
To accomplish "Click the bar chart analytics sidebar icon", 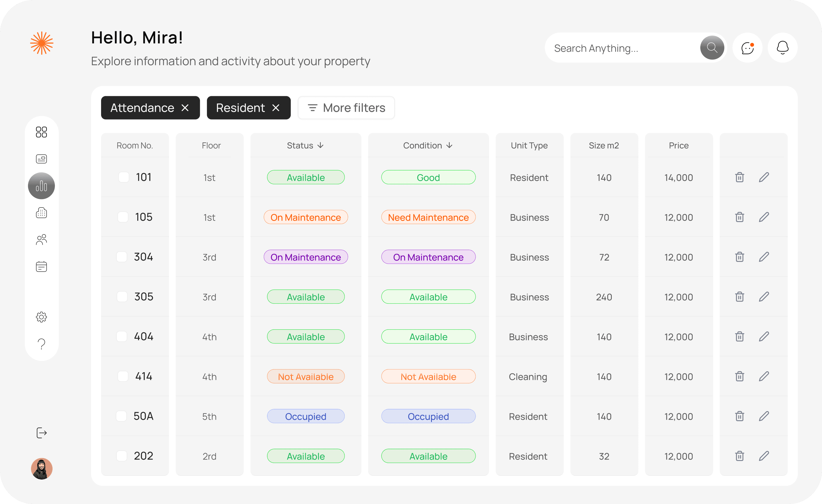I will point(41,186).
